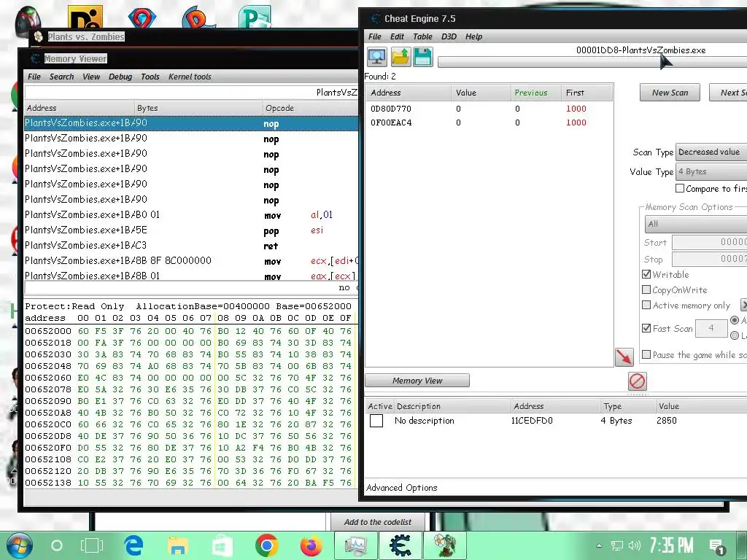
Task: Enable Active memory only checkbox
Action: 646,305
